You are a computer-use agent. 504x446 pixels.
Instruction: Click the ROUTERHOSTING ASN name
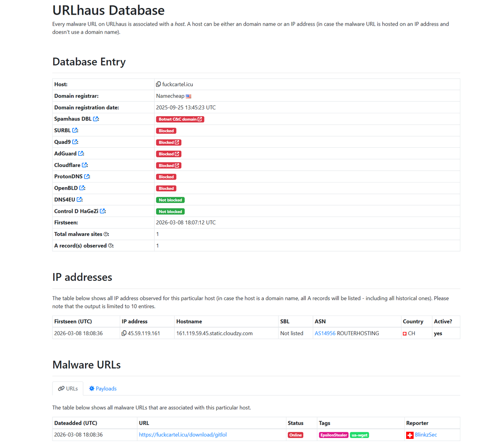coord(358,334)
